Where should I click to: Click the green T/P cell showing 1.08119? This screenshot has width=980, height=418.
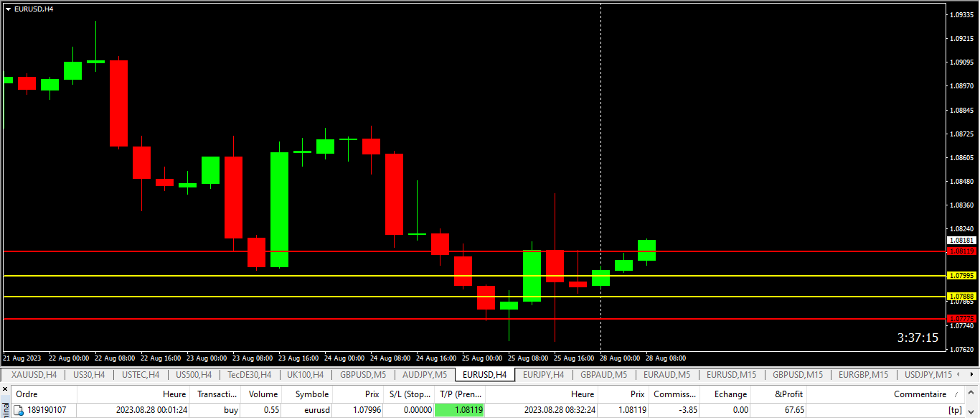[x=460, y=410]
